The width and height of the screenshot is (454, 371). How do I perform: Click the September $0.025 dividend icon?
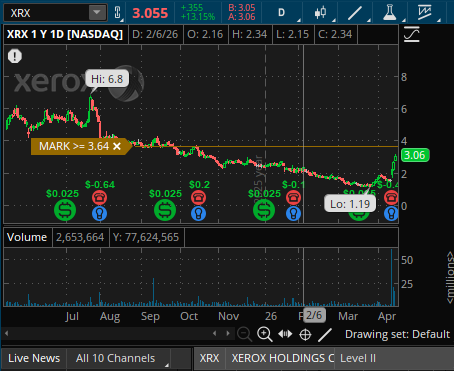pos(165,210)
